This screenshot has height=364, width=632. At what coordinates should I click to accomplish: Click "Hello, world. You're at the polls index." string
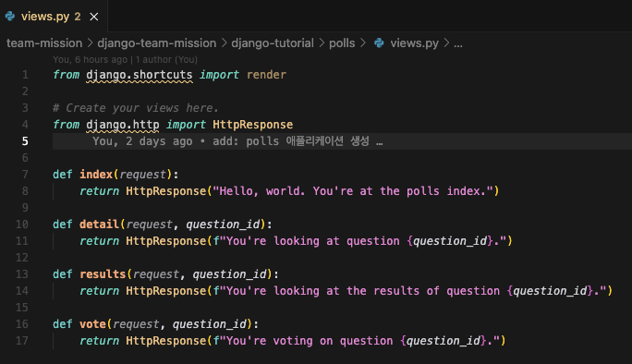353,191
